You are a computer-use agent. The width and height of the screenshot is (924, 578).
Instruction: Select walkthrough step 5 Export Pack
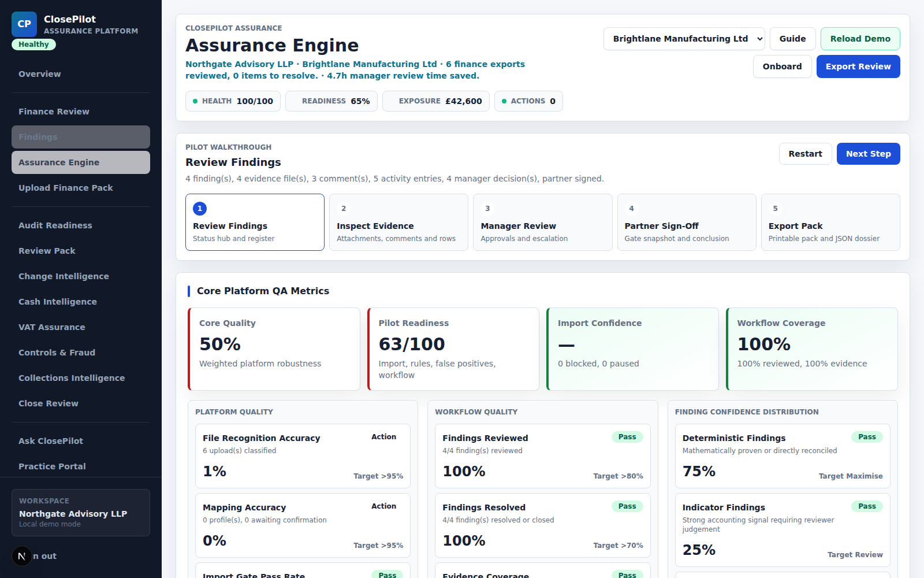830,222
